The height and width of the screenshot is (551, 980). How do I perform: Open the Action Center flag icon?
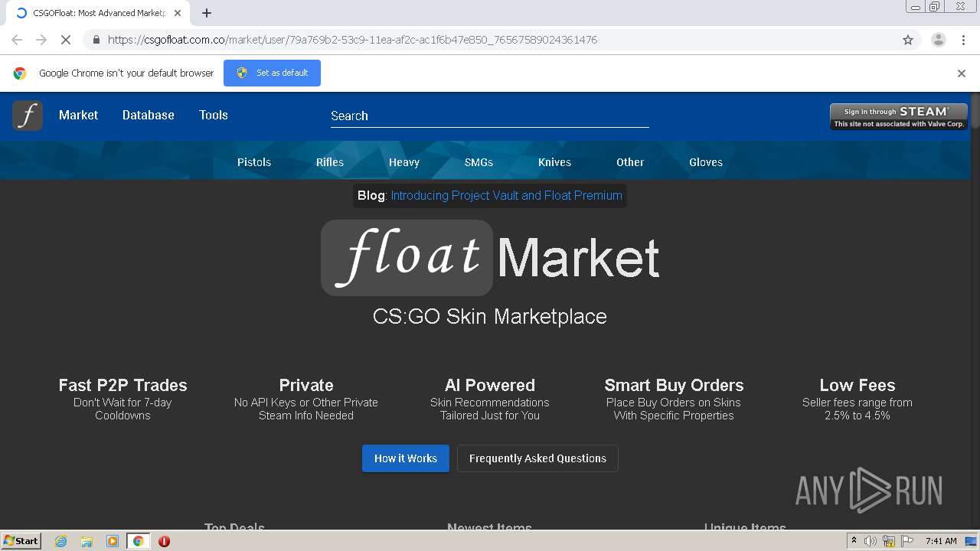(x=907, y=541)
